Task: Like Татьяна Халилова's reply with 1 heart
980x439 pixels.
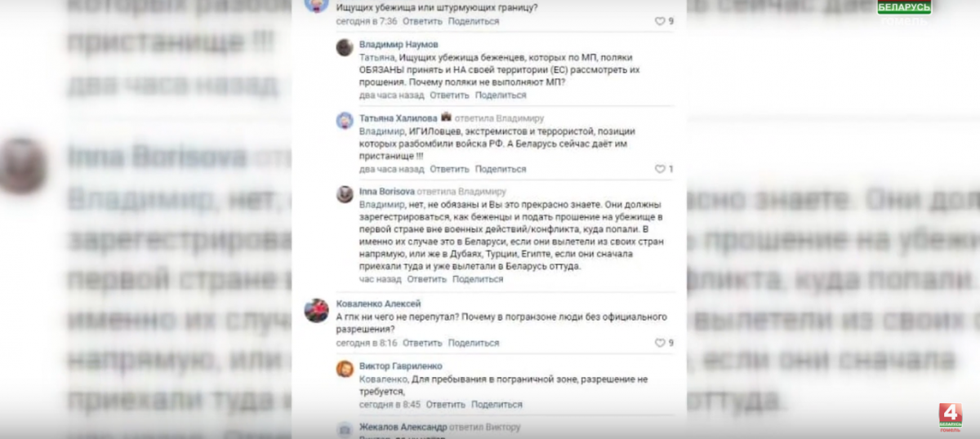Action: [660, 169]
